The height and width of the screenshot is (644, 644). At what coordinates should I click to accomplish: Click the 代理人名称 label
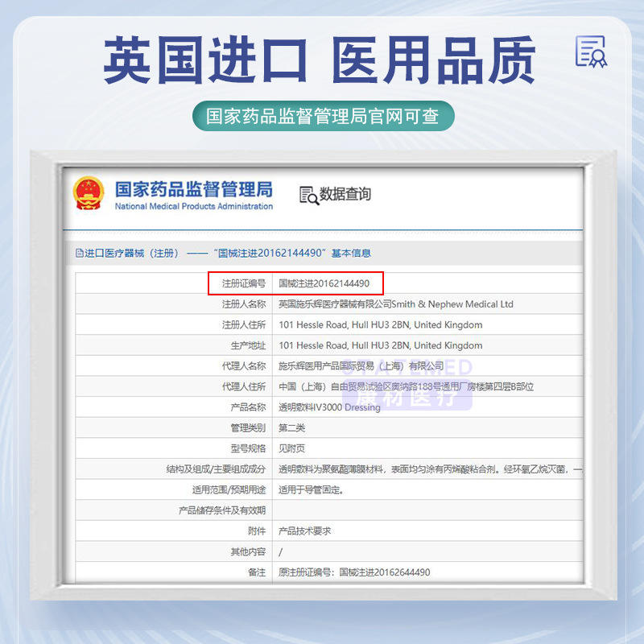click(x=244, y=366)
